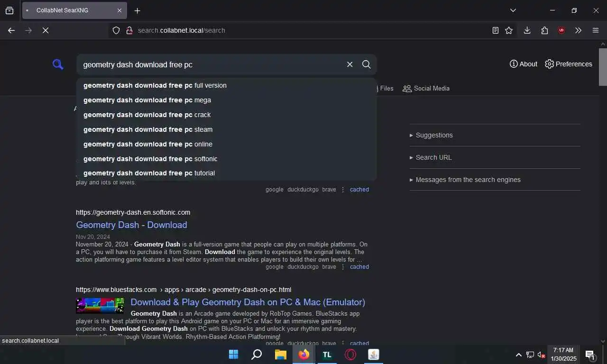Click Firefox icon in taskbar
Image resolution: width=607 pixels, height=364 pixels.
point(303,355)
